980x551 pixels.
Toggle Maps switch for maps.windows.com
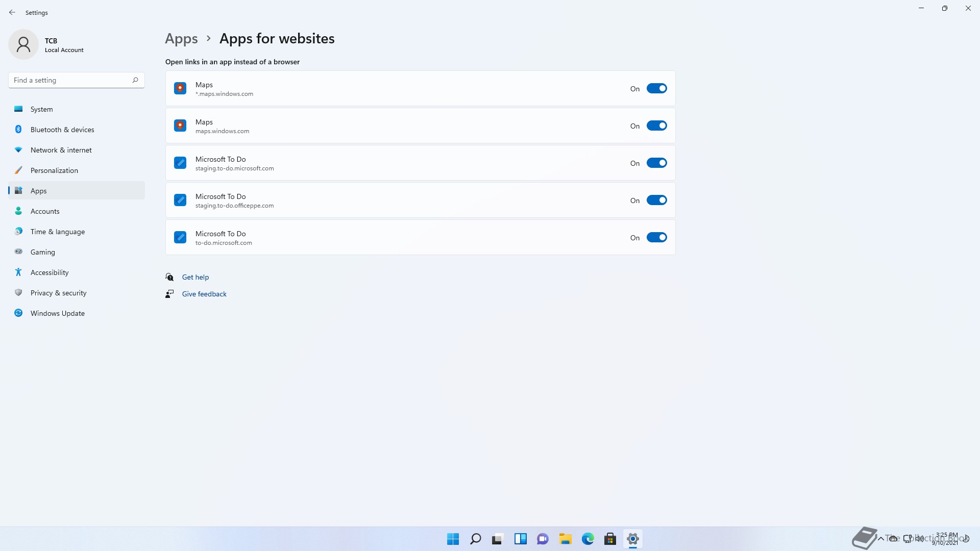click(656, 126)
